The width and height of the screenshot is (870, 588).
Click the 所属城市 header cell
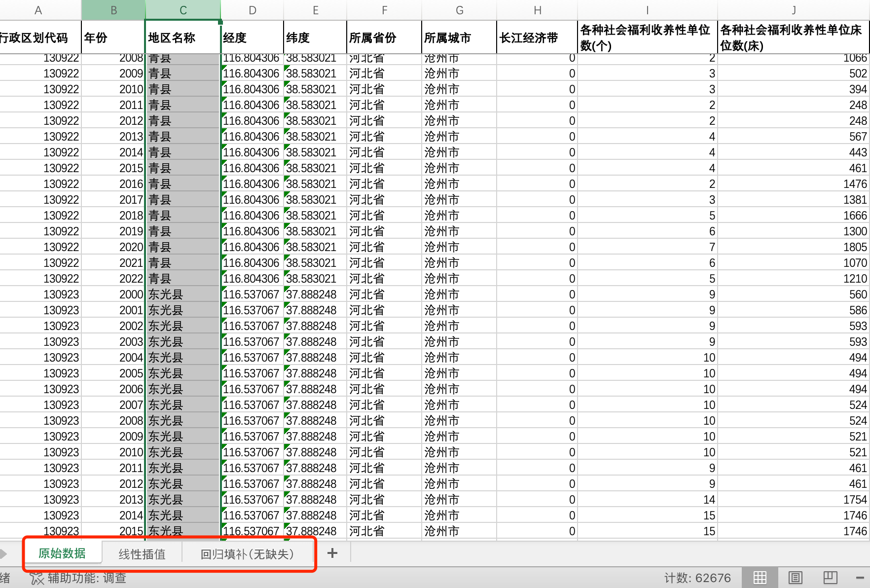pyautogui.click(x=459, y=37)
